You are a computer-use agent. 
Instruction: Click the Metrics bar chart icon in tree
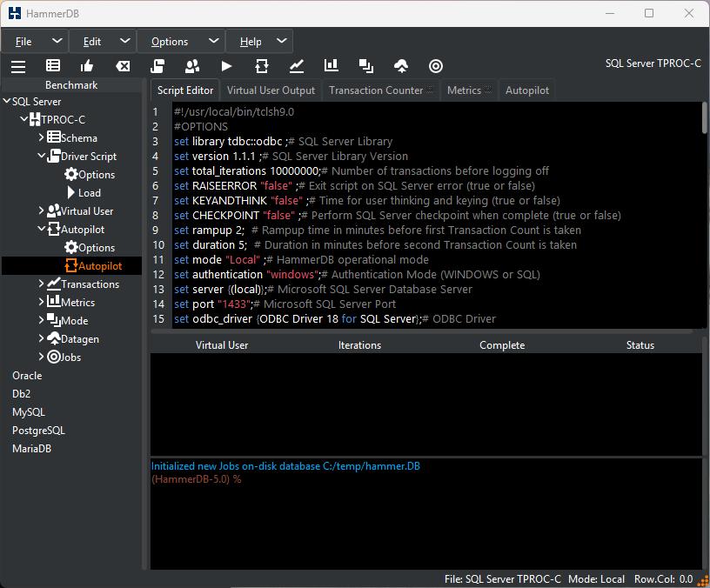54,302
